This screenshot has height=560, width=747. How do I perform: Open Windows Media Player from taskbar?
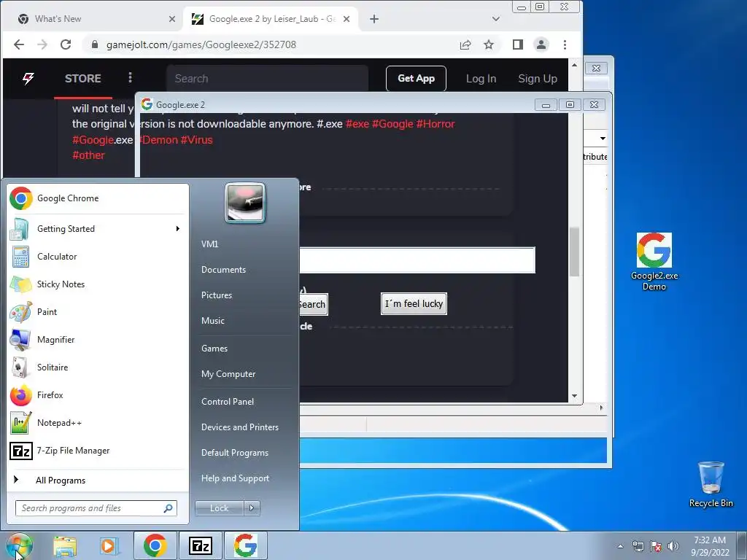108,545
